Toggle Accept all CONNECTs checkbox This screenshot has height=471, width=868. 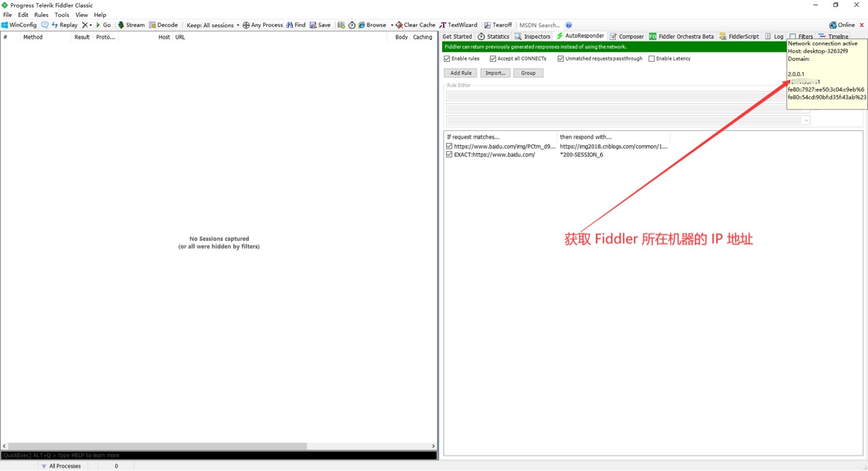pyautogui.click(x=493, y=58)
